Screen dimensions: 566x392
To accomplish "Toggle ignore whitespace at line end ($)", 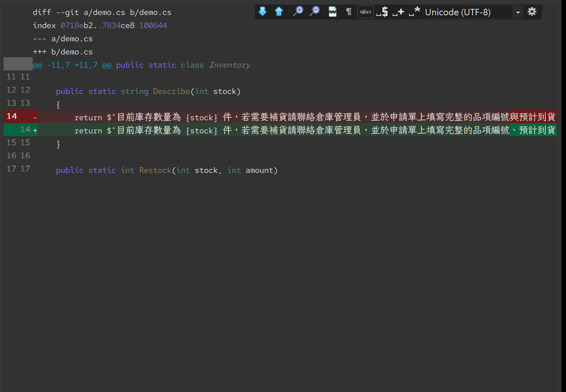I will [382, 12].
